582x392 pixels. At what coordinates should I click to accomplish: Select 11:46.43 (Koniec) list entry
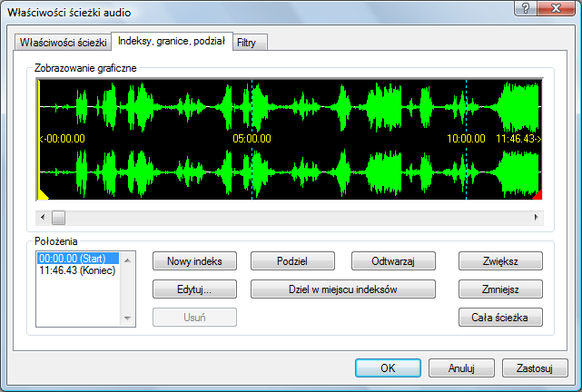[77, 270]
